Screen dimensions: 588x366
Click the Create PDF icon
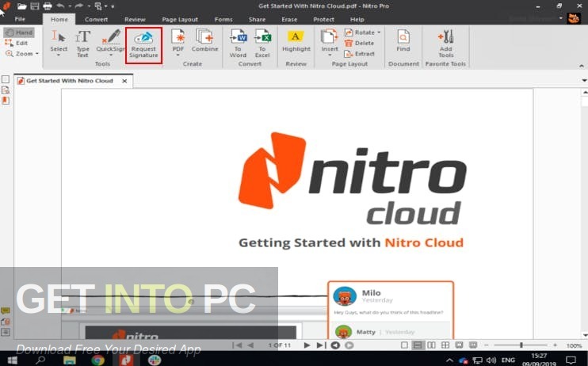178,37
